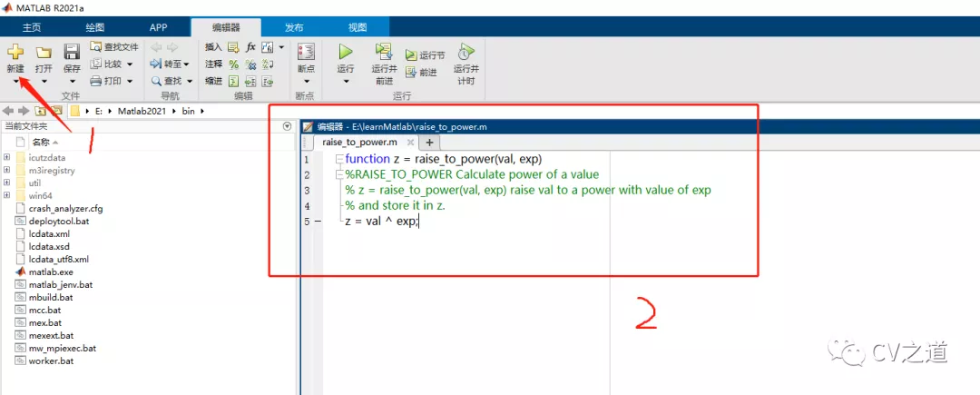Click the Go To (转至) arrow icon

coord(156,64)
